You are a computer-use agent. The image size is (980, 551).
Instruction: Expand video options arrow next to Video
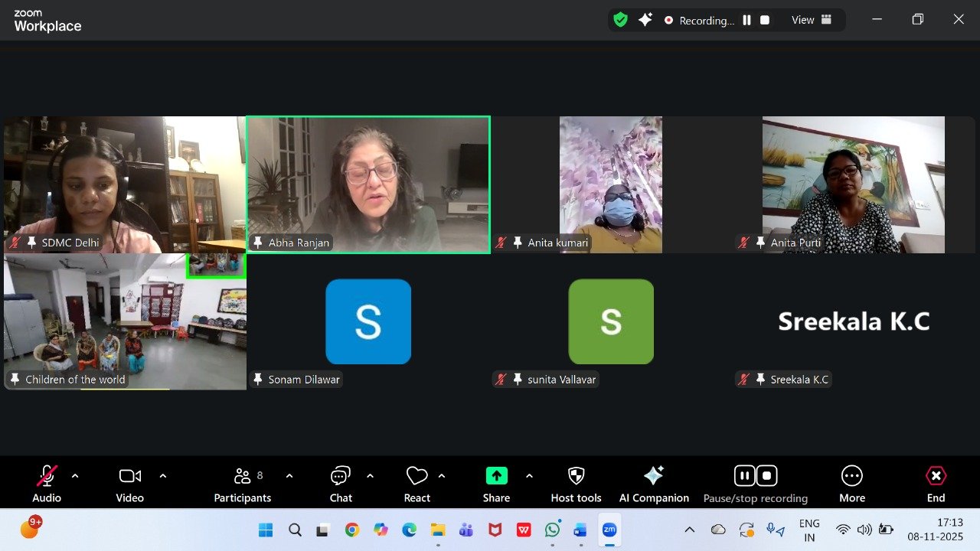tap(163, 476)
